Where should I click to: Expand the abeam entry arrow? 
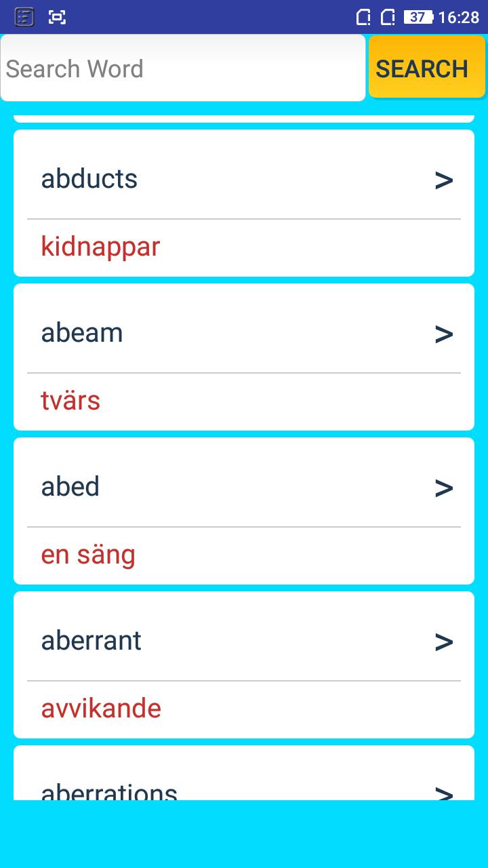[444, 334]
